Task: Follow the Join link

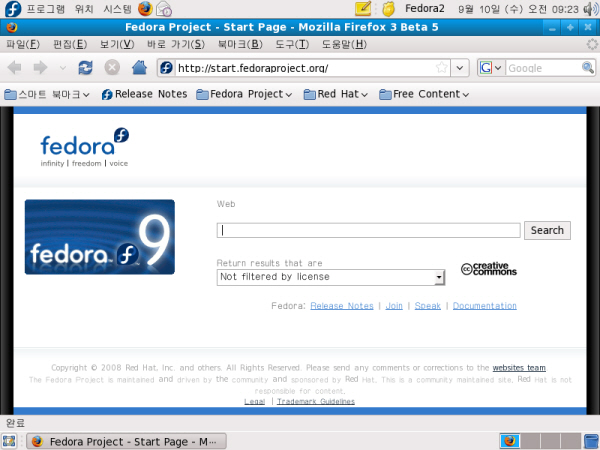Action: (394, 306)
